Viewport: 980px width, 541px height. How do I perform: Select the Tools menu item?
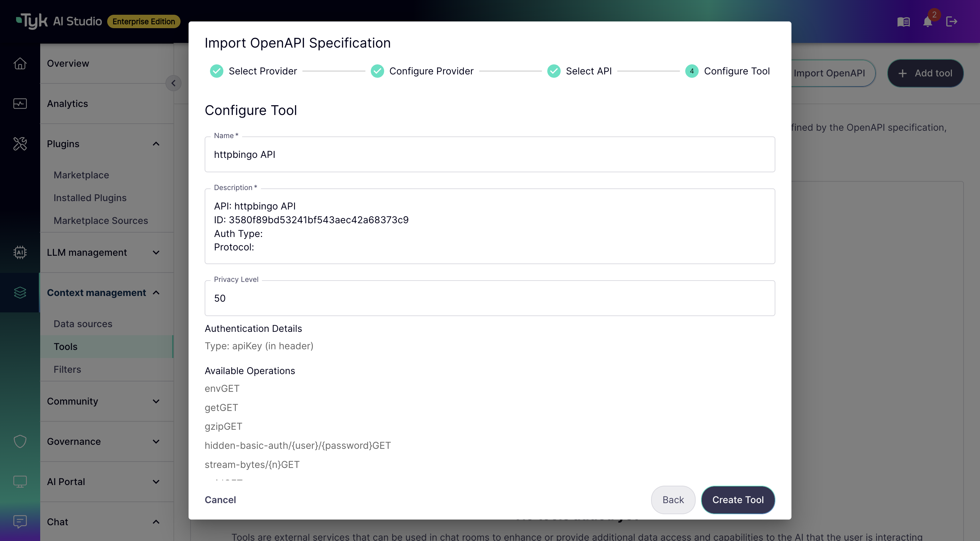107,347
